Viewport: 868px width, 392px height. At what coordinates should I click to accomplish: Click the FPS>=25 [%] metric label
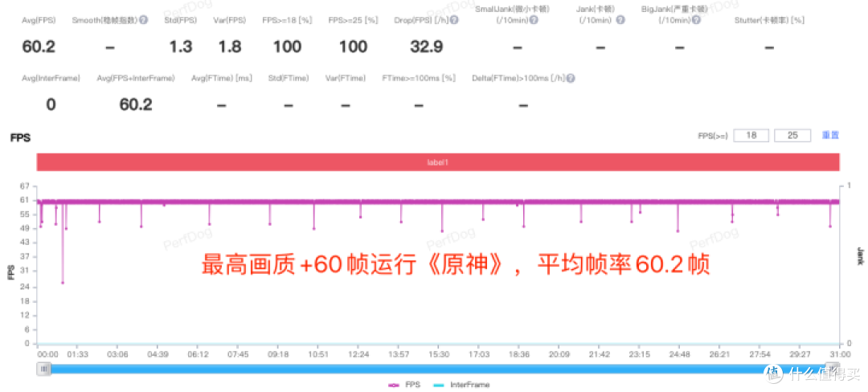click(353, 20)
